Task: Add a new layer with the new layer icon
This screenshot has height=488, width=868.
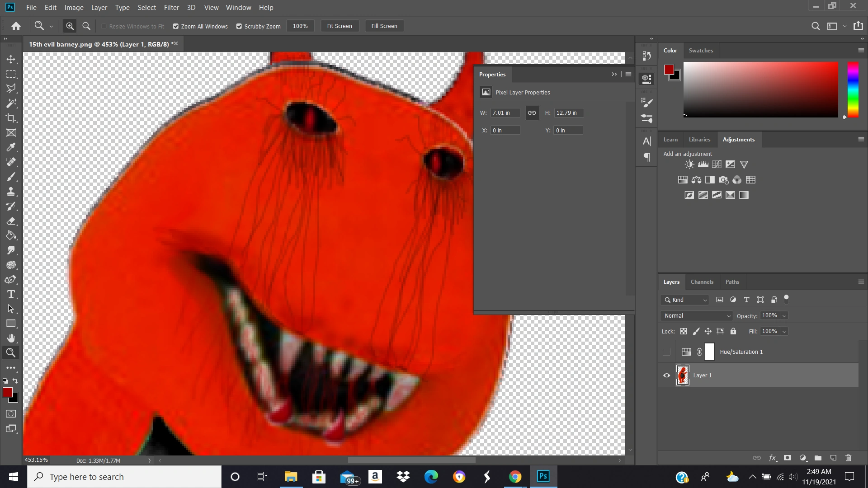Action: tap(833, 458)
